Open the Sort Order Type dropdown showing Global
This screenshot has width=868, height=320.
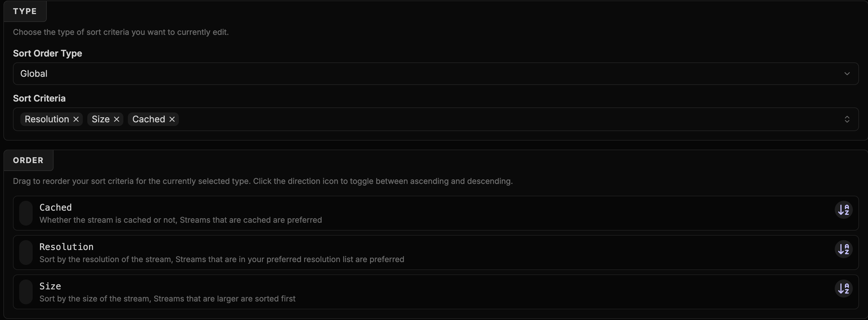click(x=435, y=74)
